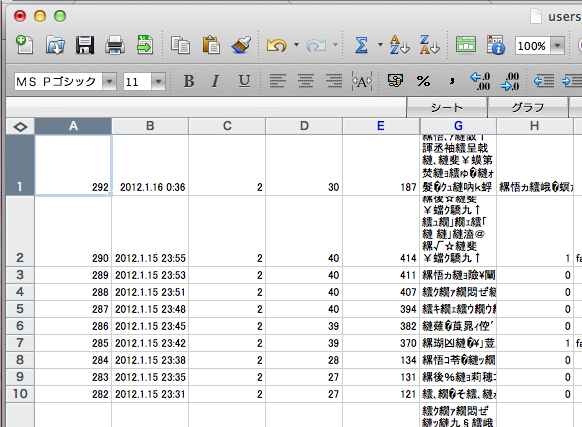Click the print icon
Screen dimensions: 582x427
(x=115, y=45)
